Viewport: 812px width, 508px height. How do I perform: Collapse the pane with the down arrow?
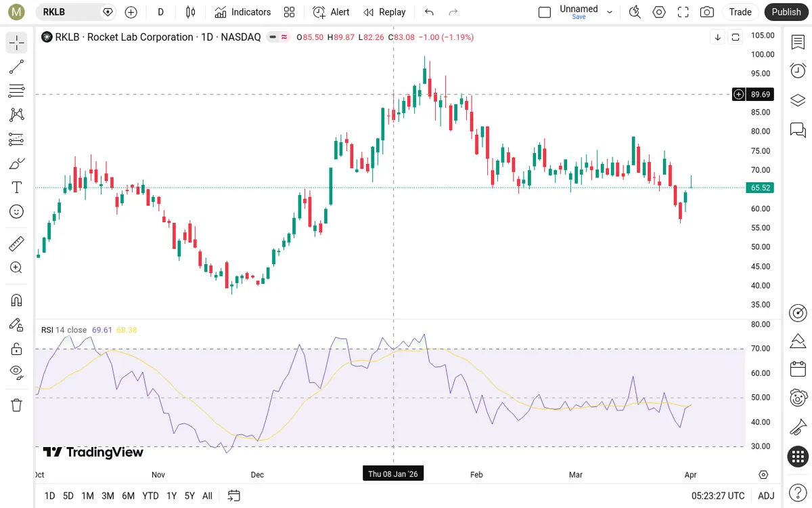tap(717, 37)
